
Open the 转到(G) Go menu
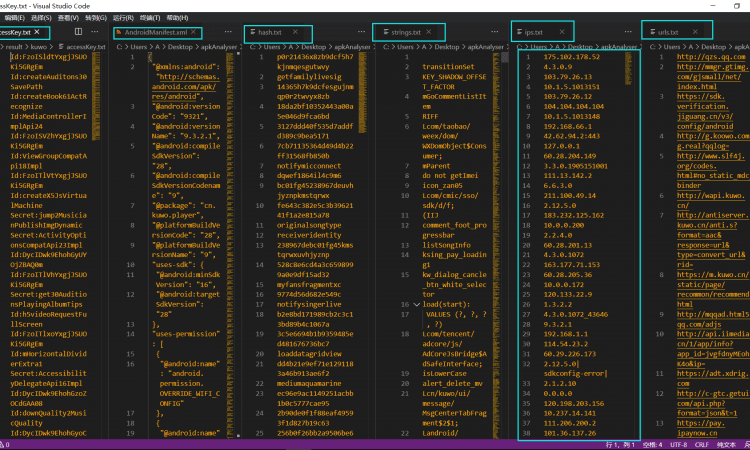[96, 18]
